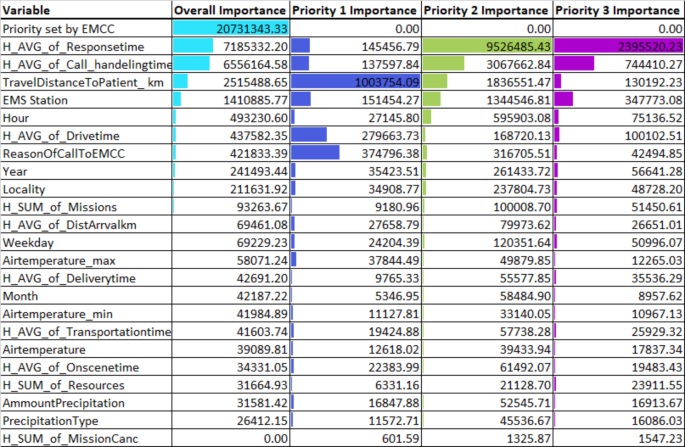Click Priority 2 value 120351.64
Image resolution: width=685 pixels, height=447 pixels.
[522, 243]
